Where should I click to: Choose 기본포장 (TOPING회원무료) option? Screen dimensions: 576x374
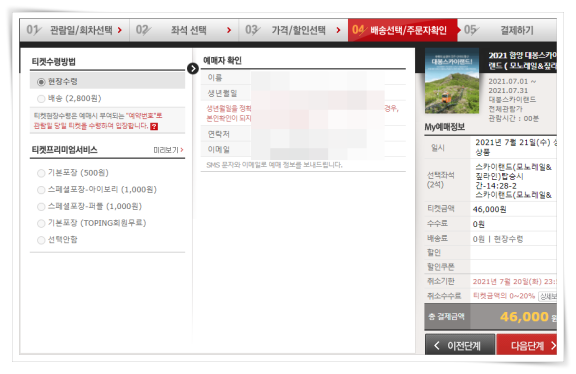41,223
